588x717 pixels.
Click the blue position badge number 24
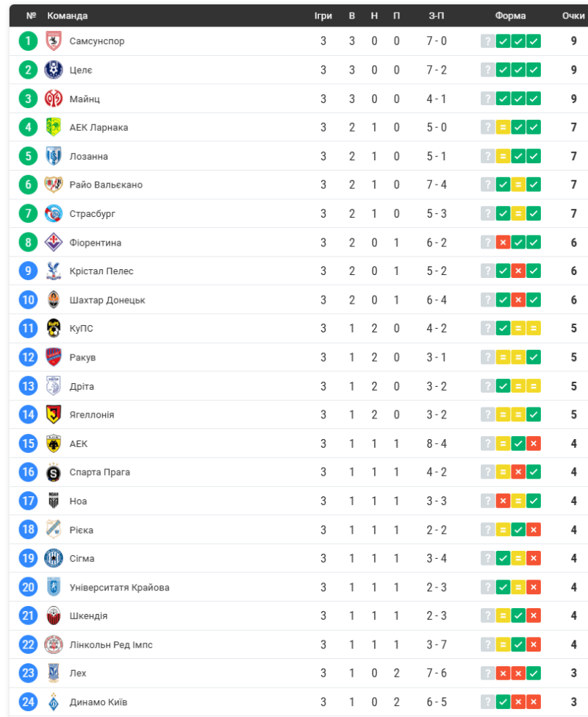click(x=28, y=702)
